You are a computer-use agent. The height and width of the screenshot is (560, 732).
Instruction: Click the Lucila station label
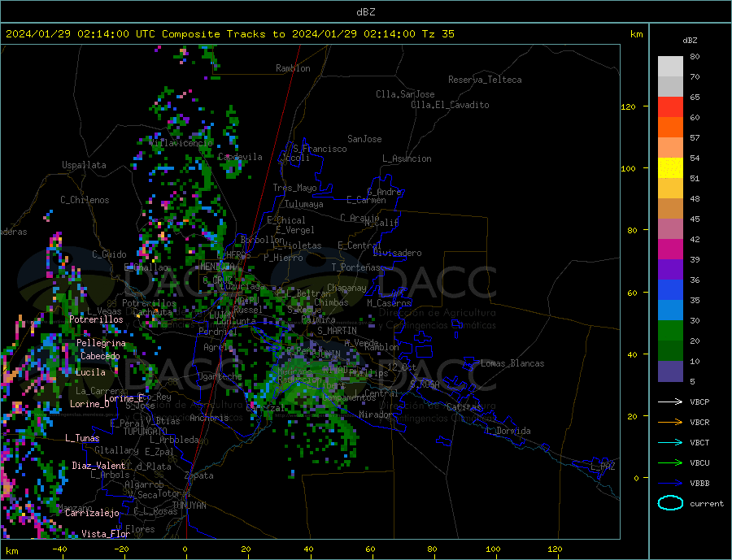pos(90,372)
